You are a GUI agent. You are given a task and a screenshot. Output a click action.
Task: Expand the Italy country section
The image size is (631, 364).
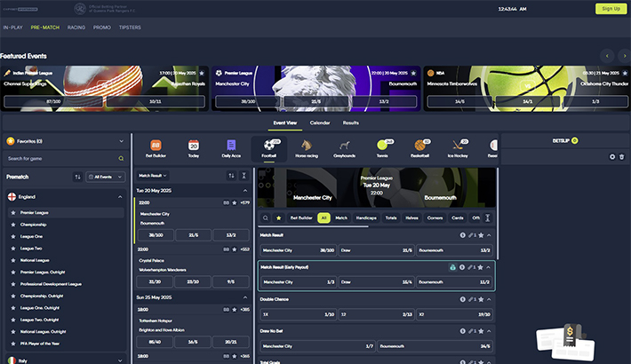tap(120, 360)
